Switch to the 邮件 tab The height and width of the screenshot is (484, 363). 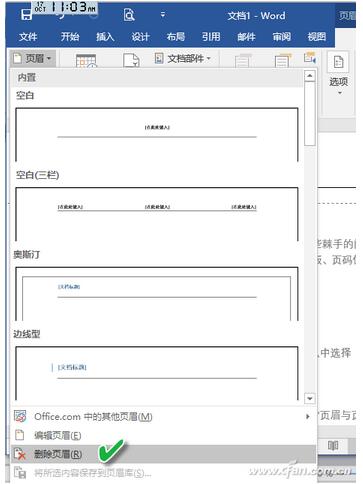click(x=246, y=37)
